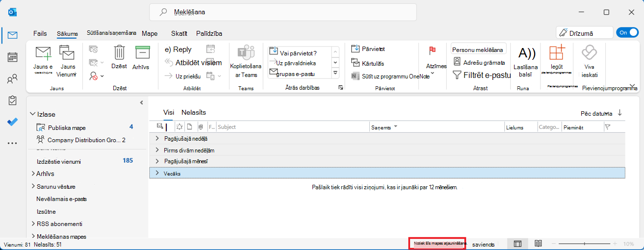Select the Sākums ribbon tab

click(x=67, y=33)
